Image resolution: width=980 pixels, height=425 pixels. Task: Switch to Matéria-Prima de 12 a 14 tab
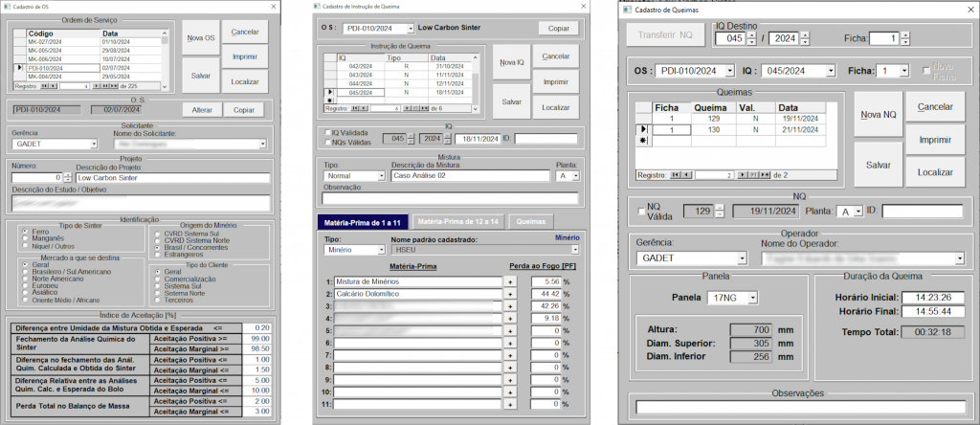click(x=457, y=221)
